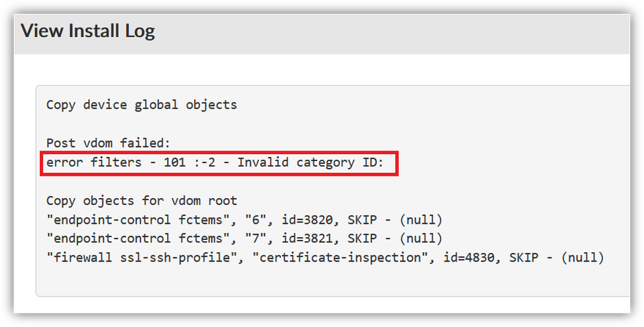Click the View Install Log heading
Screen dimensions: 644x327
pyautogui.click(x=88, y=31)
